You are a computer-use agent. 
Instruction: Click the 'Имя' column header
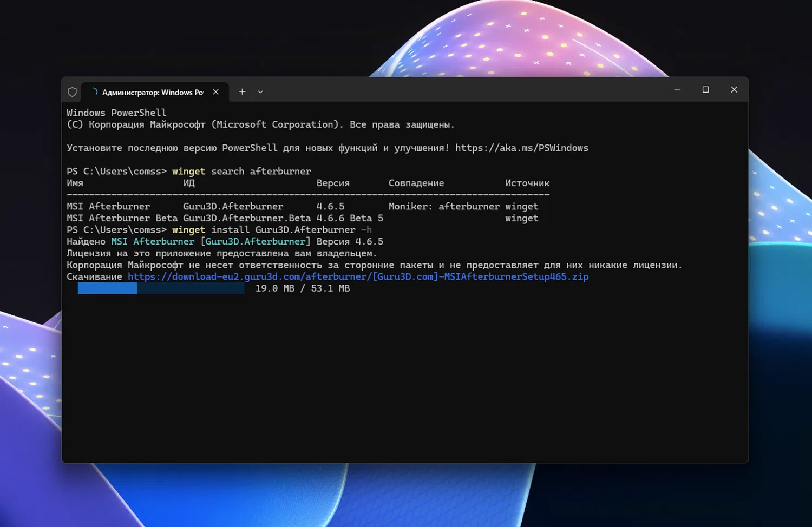[75, 183]
